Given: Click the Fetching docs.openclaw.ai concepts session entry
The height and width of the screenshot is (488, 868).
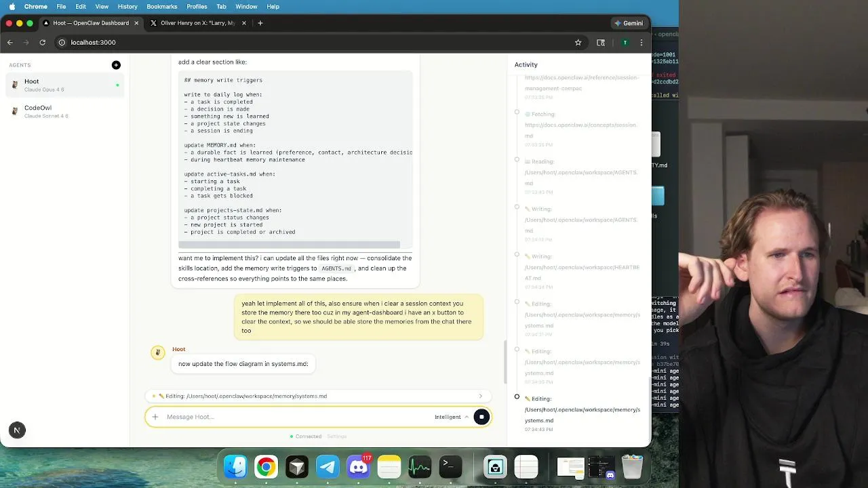Looking at the screenshot, I should click(x=582, y=129).
